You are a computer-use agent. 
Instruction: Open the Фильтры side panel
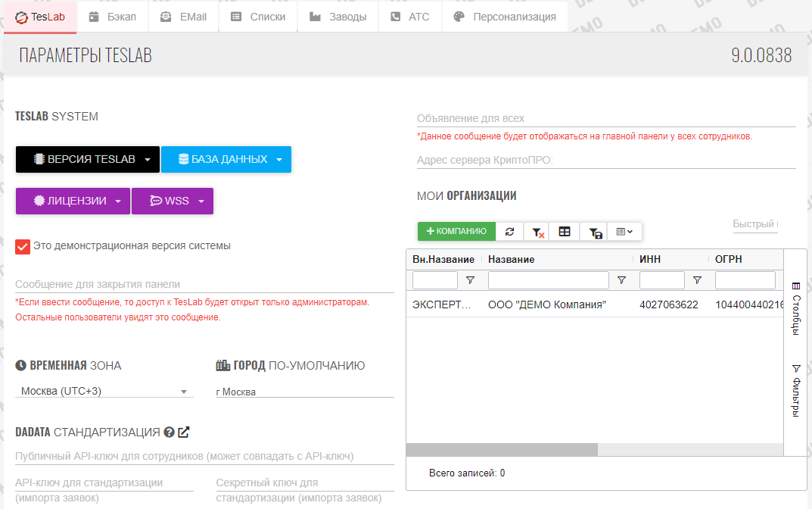pos(796,391)
